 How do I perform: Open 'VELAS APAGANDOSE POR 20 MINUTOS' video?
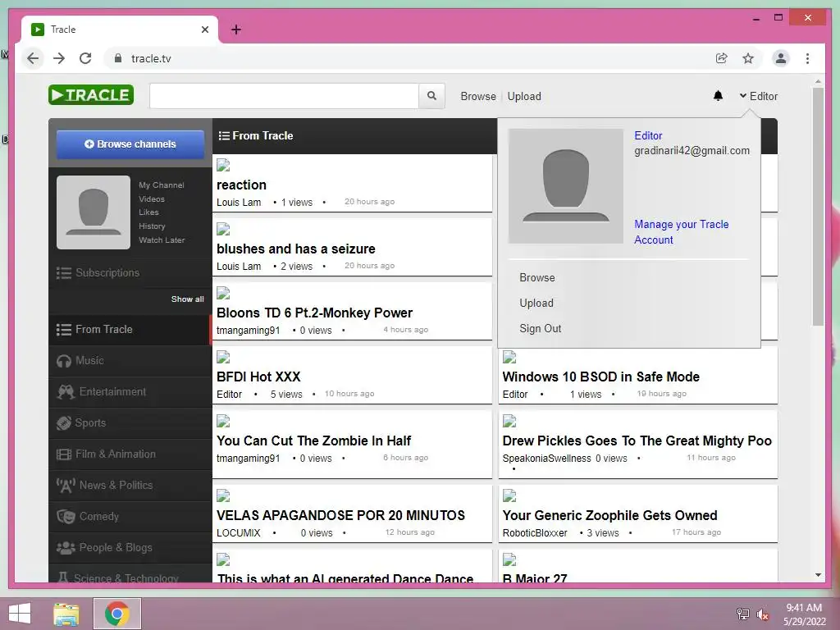point(340,515)
